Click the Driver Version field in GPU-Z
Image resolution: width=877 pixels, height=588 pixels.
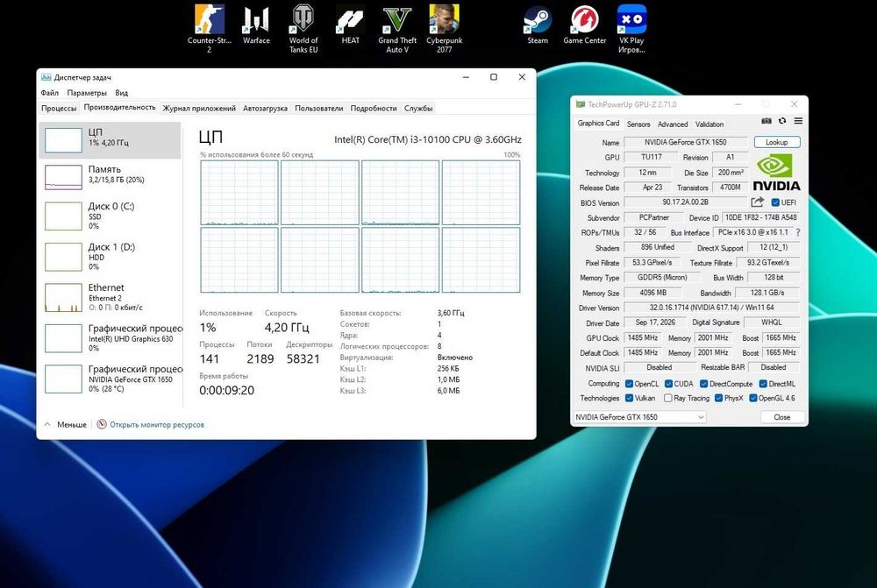(x=711, y=308)
